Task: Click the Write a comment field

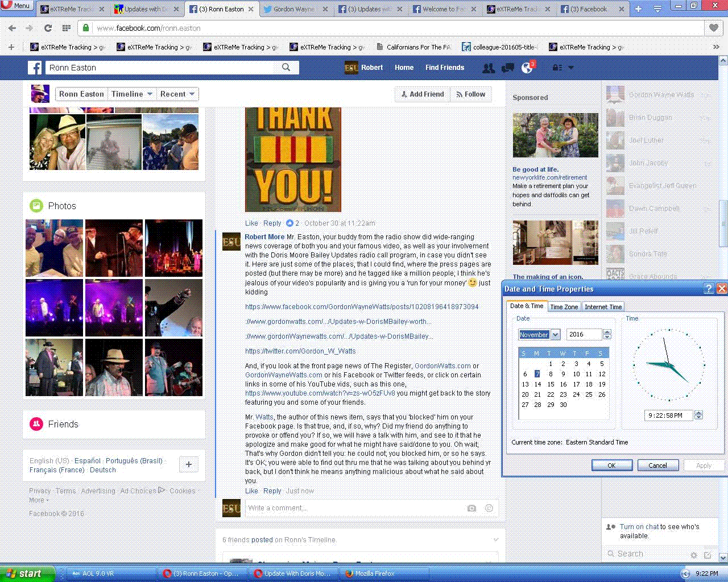Action: click(x=353, y=508)
